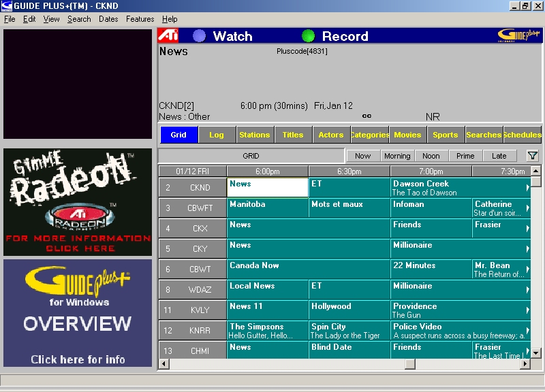Image resolution: width=545 pixels, height=392 pixels.
Task: Click the blue Watch indicator circle
Action: (199, 36)
